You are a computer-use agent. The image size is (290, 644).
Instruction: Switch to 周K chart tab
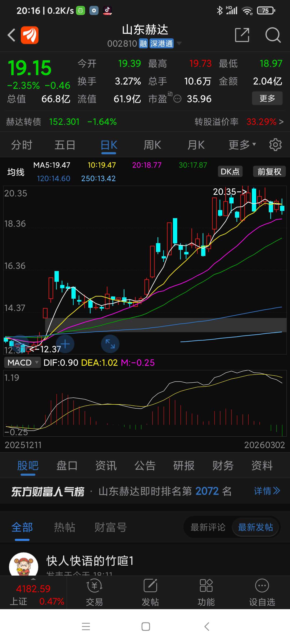pos(152,145)
